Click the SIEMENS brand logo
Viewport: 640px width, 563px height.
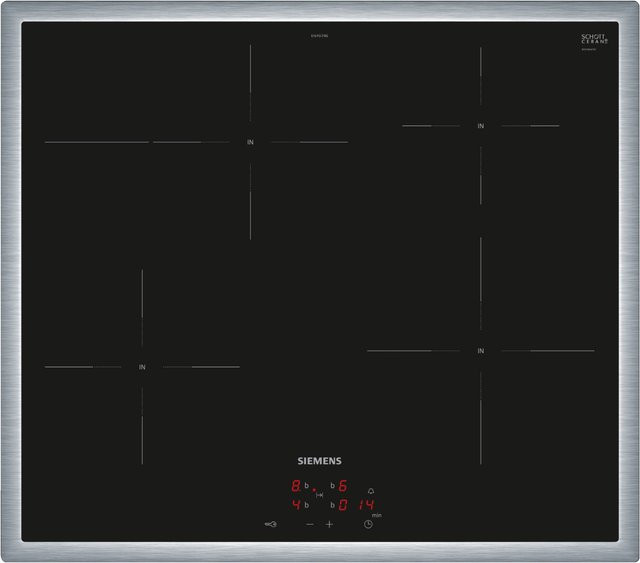[320, 461]
